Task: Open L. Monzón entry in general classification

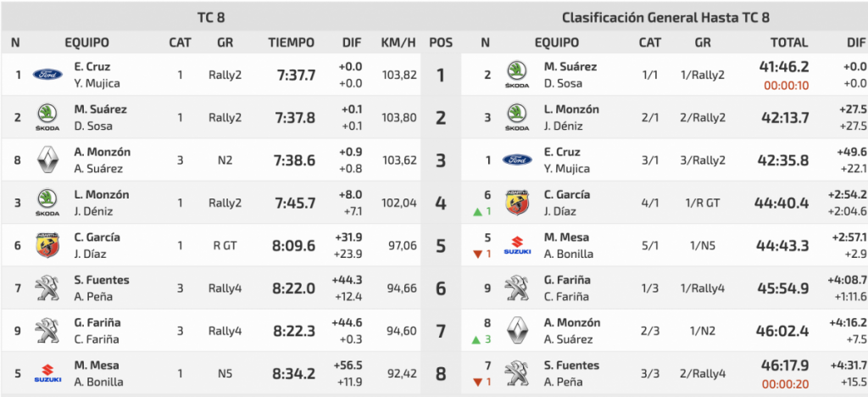Action: pos(571,109)
